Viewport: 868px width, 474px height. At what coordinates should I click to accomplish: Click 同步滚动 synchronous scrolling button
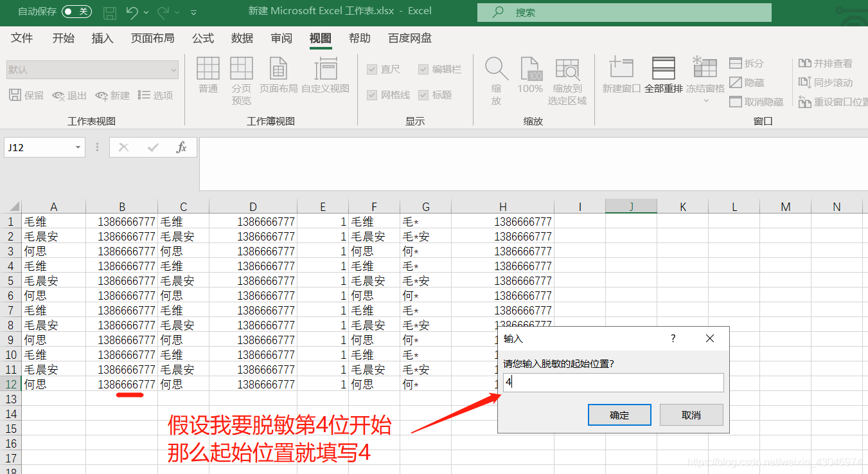pos(826,82)
